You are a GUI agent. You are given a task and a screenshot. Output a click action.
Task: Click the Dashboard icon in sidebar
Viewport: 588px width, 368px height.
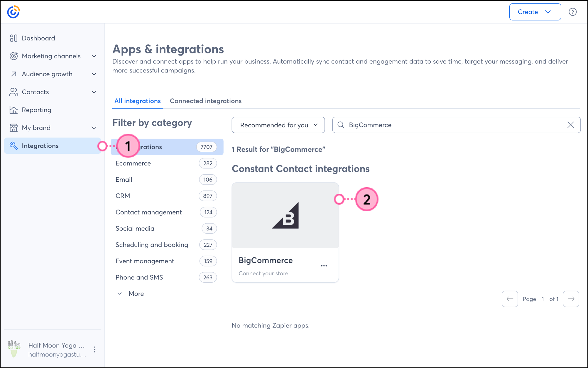(13, 38)
